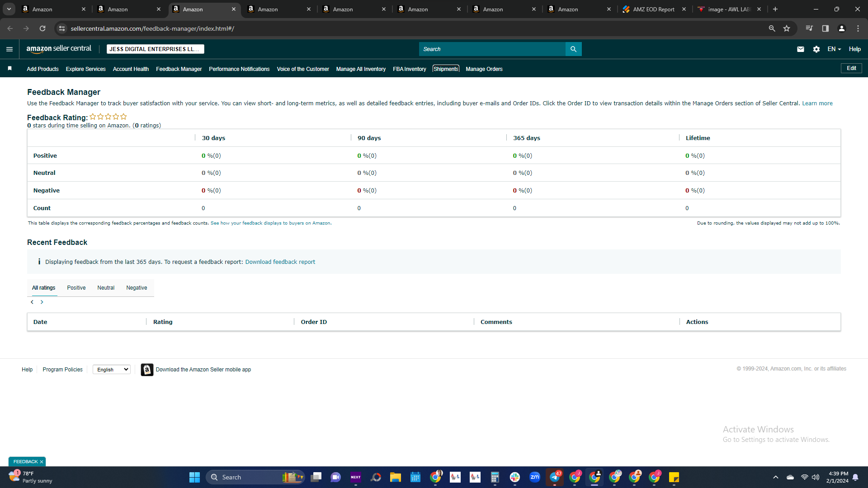Reload the current page
The height and width of the screenshot is (488, 868).
coord(42,28)
